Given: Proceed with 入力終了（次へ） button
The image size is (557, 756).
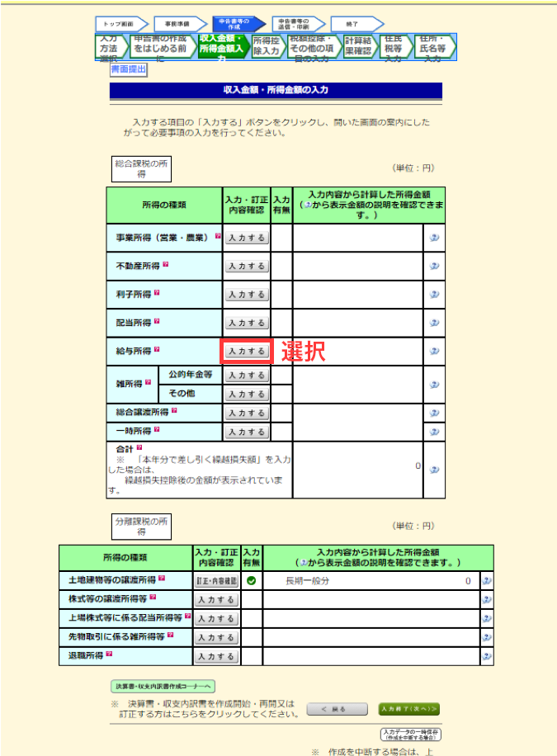Looking at the screenshot, I should click(x=409, y=709).
